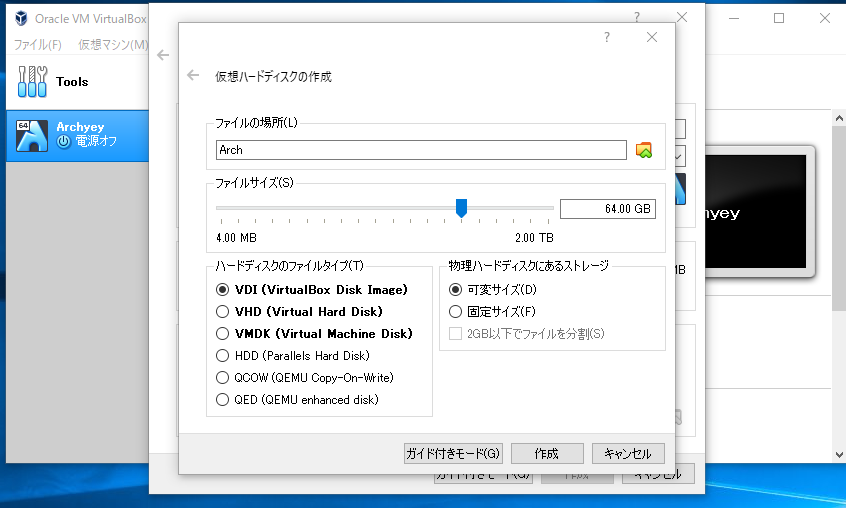Select 可変サイズ(D) dynamic storage option
Viewport: 846px width, 508px height.
[x=455, y=290]
